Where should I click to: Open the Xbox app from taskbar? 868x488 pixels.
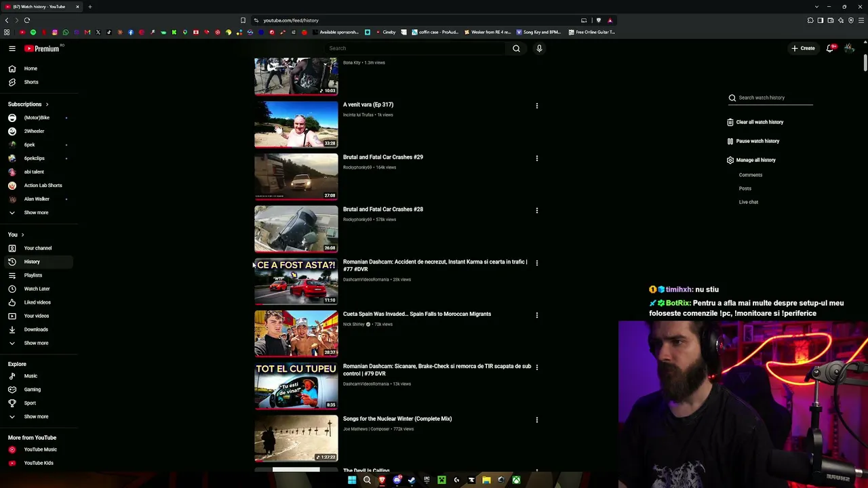(516, 480)
